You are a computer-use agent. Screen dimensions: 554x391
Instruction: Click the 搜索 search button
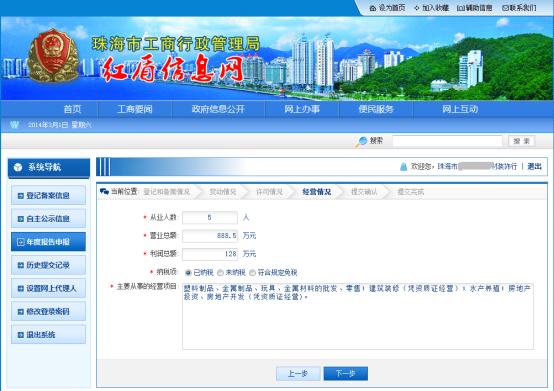521,141
